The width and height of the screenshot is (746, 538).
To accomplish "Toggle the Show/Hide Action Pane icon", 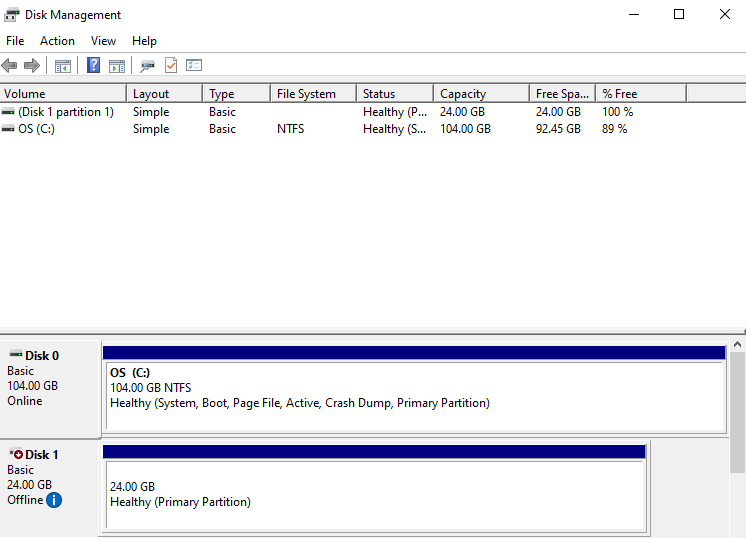I will pyautogui.click(x=117, y=66).
